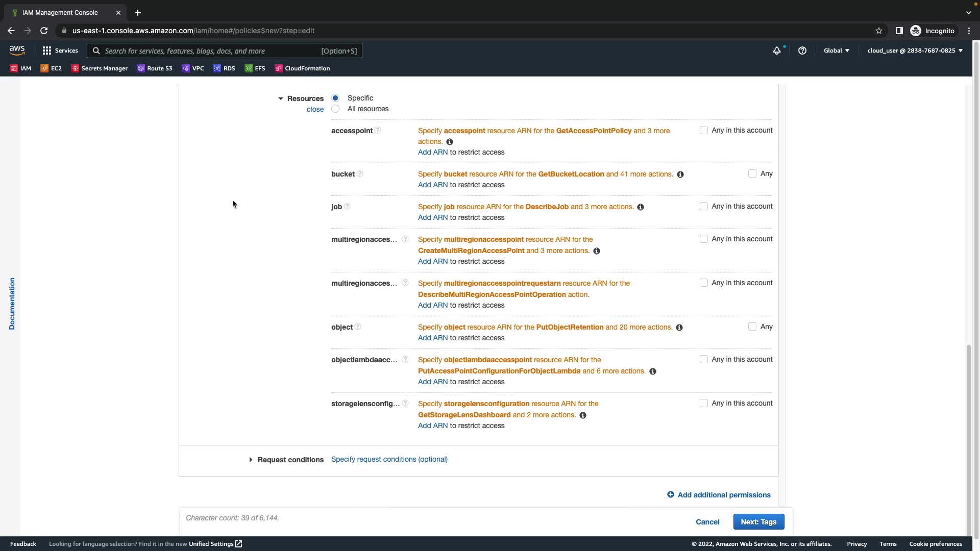Expand the Request conditions section

click(x=251, y=460)
